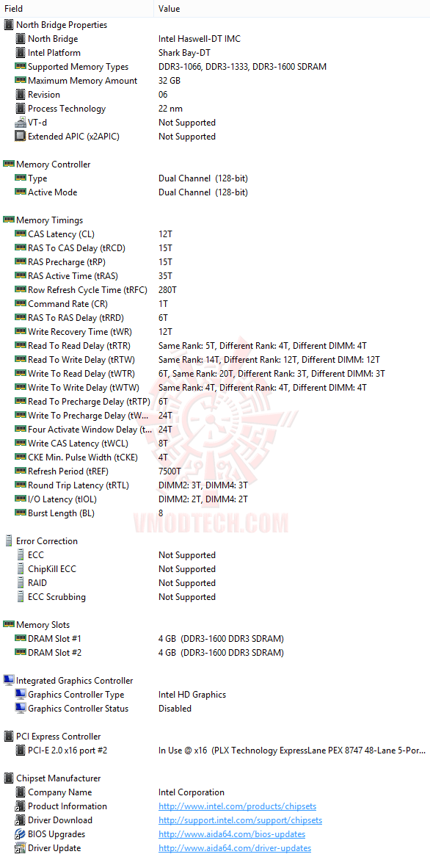The image size is (430, 868).
Task: Open the aida64.com bios-updates link
Action: [232, 833]
